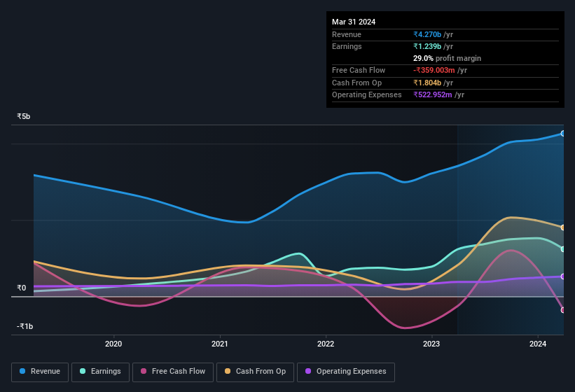Click the Mar 31 2024 tooltip date header
This screenshot has width=575, height=392.
pyautogui.click(x=354, y=22)
